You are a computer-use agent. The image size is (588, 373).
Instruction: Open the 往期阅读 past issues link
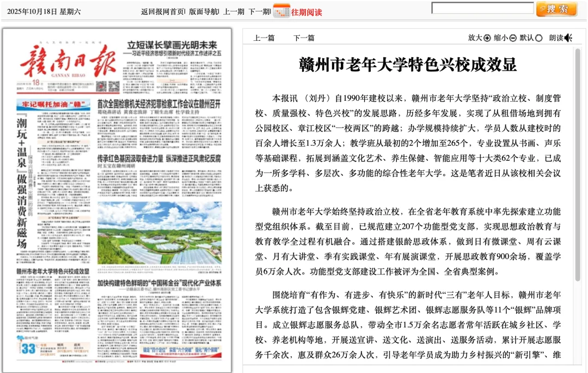pos(307,12)
